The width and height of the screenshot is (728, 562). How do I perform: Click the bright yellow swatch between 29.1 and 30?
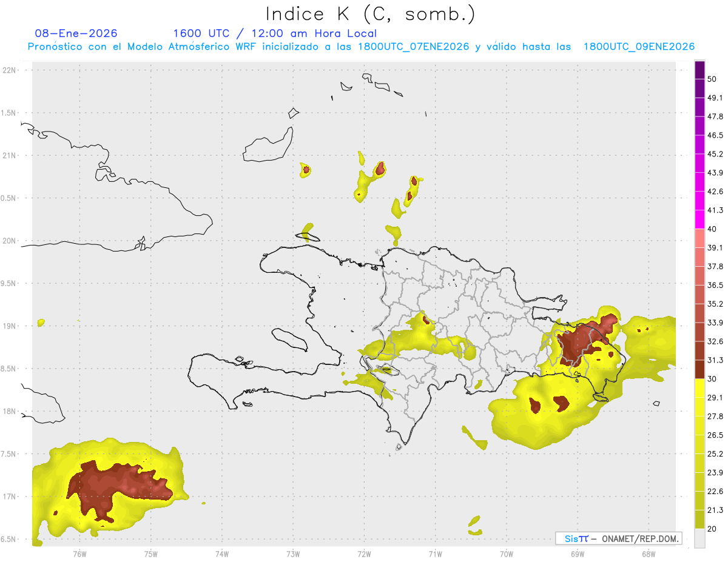[699, 388]
